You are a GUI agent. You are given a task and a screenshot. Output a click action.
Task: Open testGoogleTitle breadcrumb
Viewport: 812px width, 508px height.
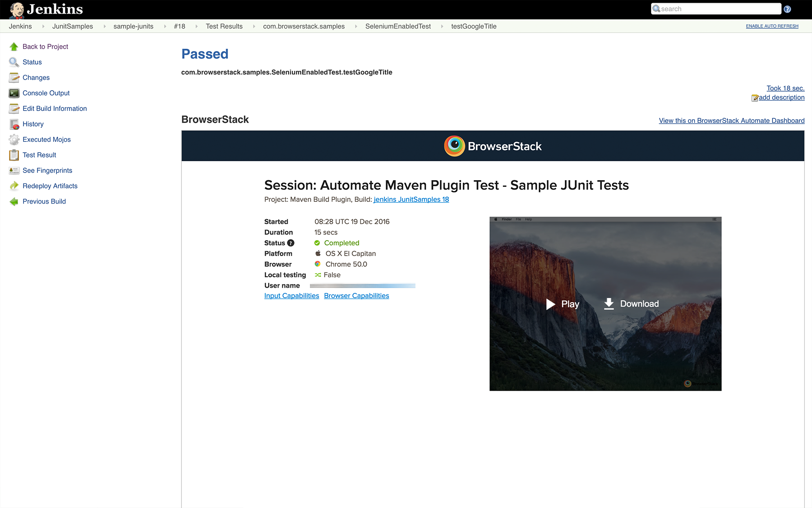coord(474,26)
